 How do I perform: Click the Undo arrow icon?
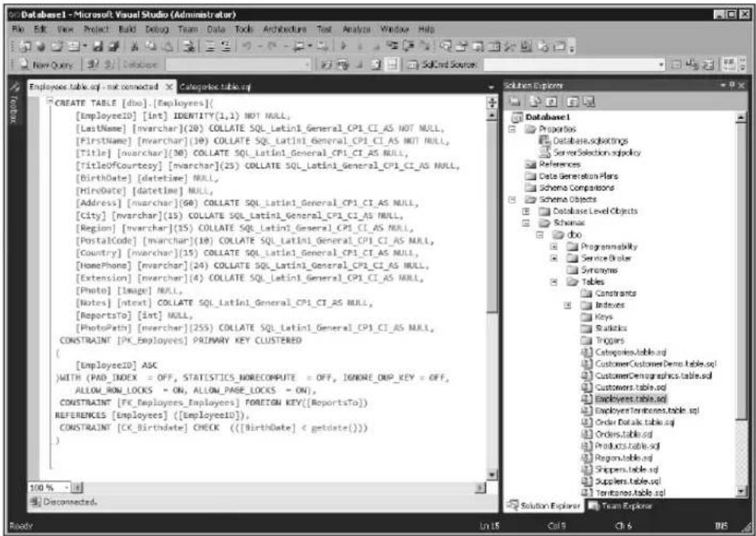pyautogui.click(x=247, y=46)
